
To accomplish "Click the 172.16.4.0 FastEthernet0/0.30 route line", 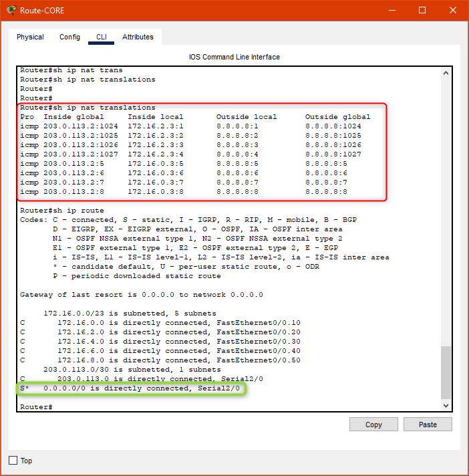I will pyautogui.click(x=160, y=342).
